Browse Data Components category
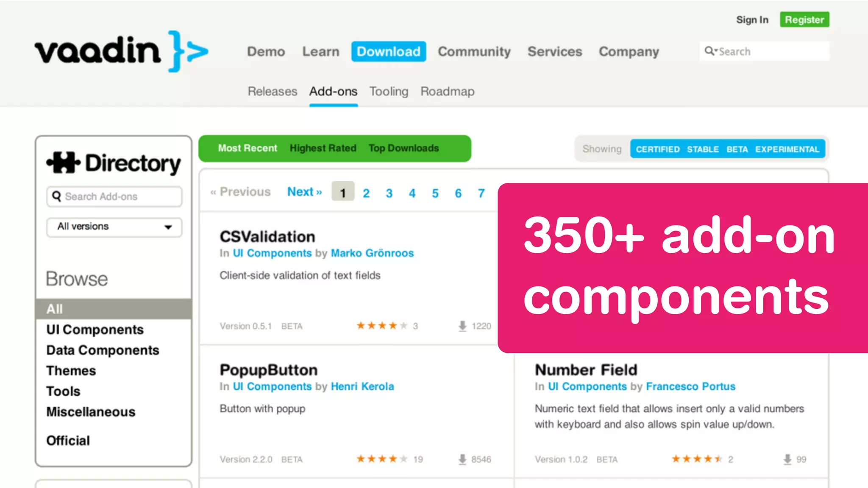 click(103, 350)
